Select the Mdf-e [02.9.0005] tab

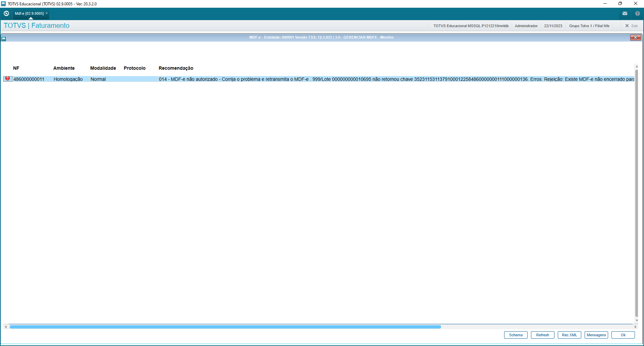[x=29, y=13]
